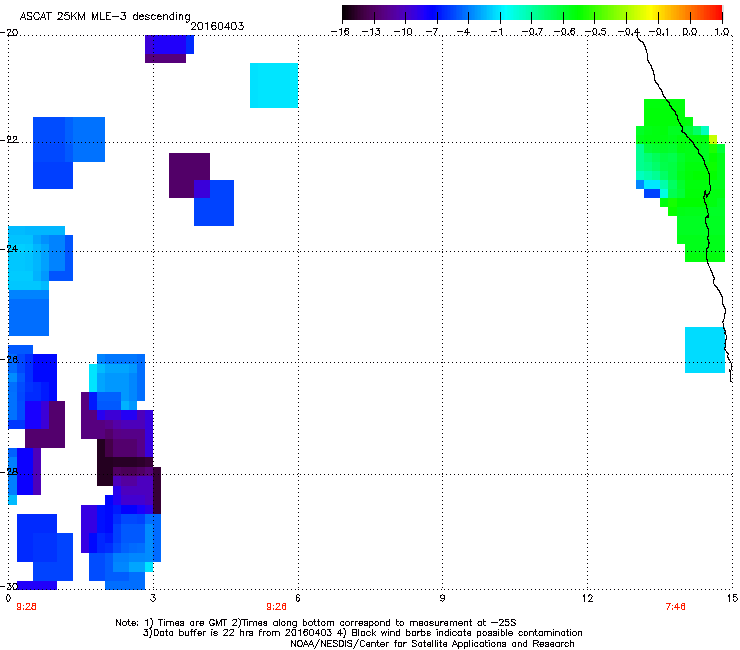Click the 'NOAA/NESDIS/Center for Satellite Applications and Research' credit
This screenshot has height=650, width=740.
coord(432,644)
